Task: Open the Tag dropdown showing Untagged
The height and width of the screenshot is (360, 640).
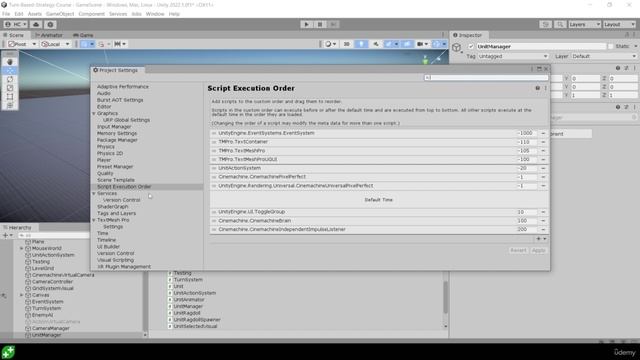Action: tap(513, 56)
